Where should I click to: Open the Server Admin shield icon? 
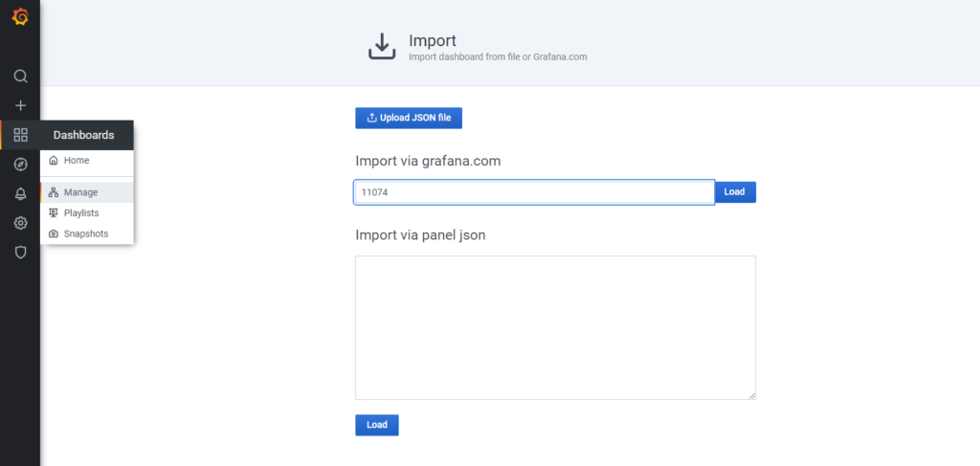coord(20,253)
